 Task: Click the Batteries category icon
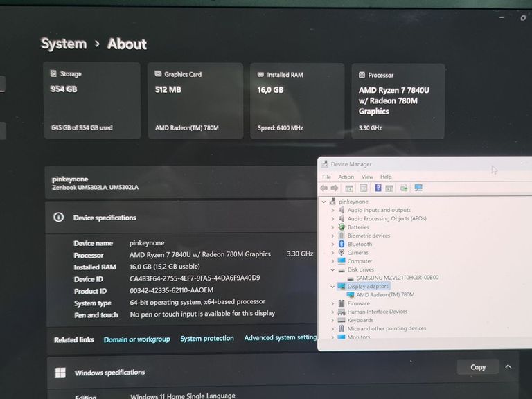pos(341,227)
